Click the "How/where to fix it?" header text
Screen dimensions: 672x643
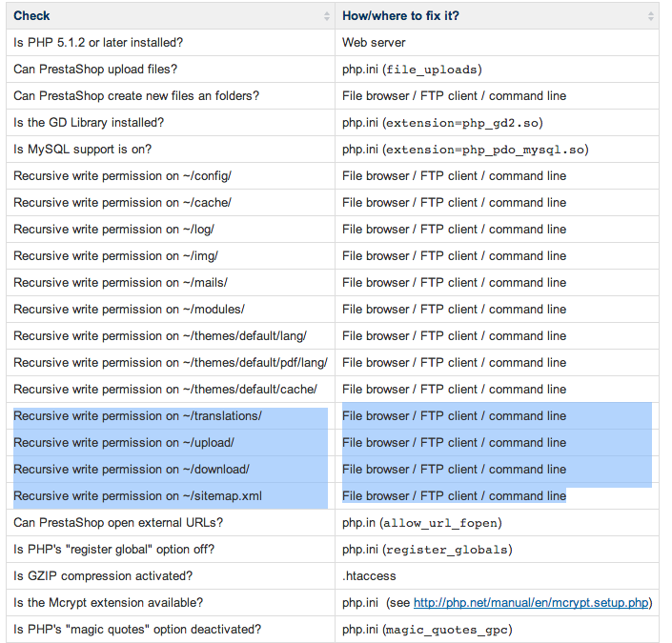pos(400,16)
